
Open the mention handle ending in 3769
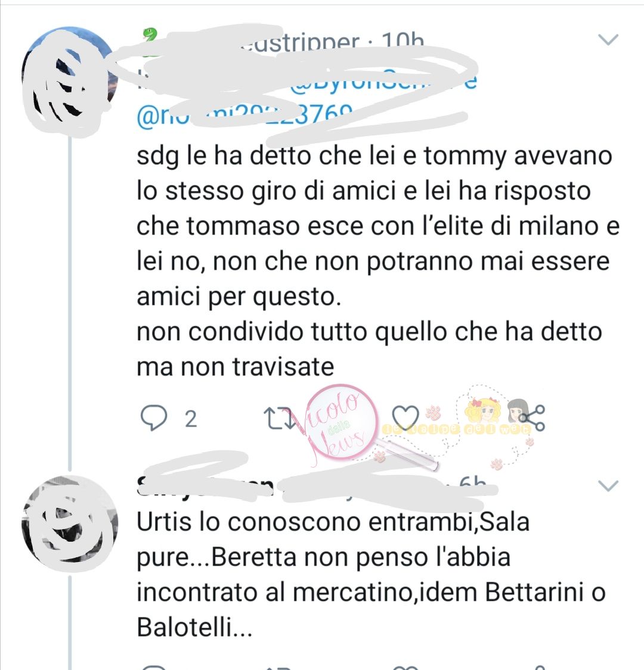click(244, 115)
